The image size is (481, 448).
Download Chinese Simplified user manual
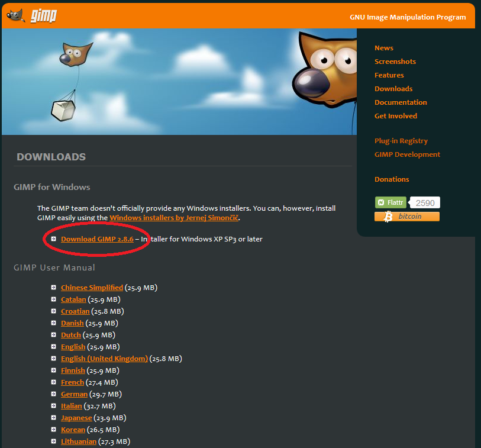tap(92, 288)
